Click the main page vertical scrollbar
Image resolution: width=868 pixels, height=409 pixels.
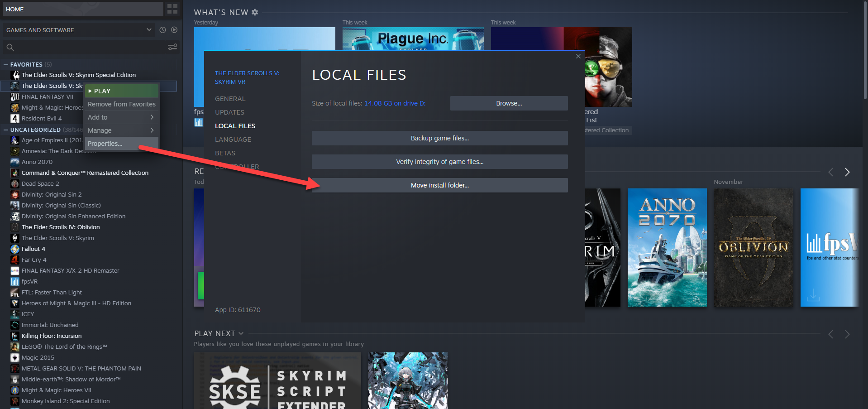[865, 50]
